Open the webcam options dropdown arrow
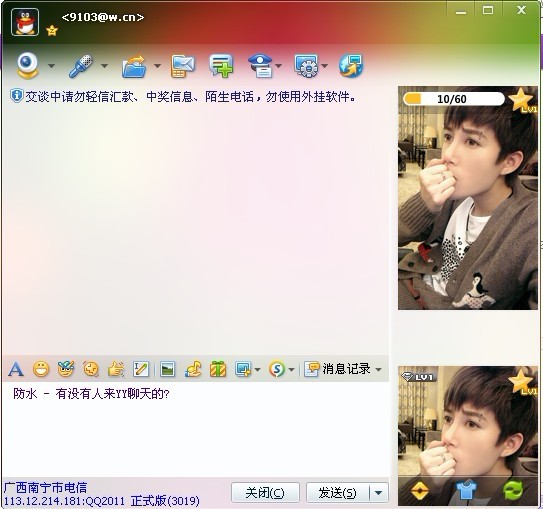Screen dimensions: 543x509 (51, 65)
